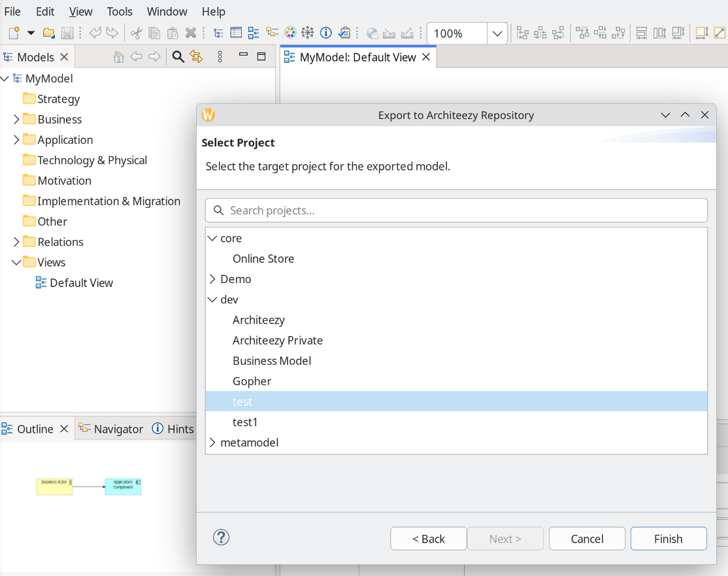728x576 pixels.
Task: Open the Hints info icon in the toolbar
Action: click(x=326, y=33)
